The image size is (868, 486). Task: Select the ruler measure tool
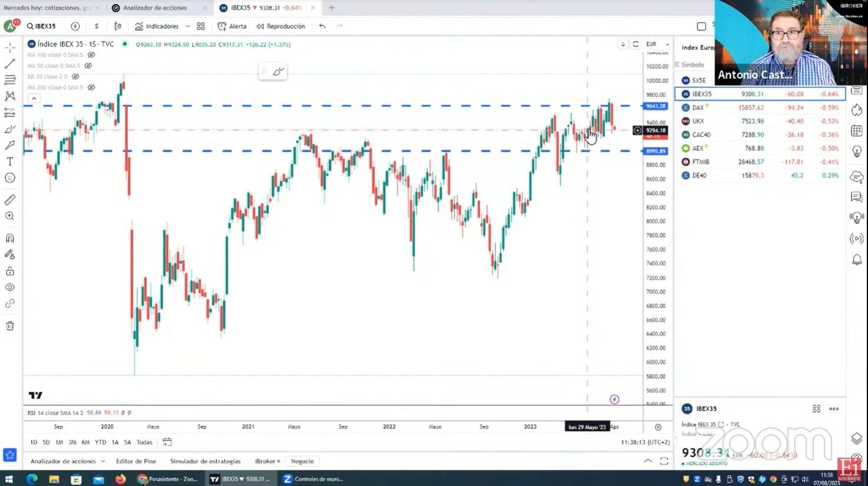tap(10, 200)
